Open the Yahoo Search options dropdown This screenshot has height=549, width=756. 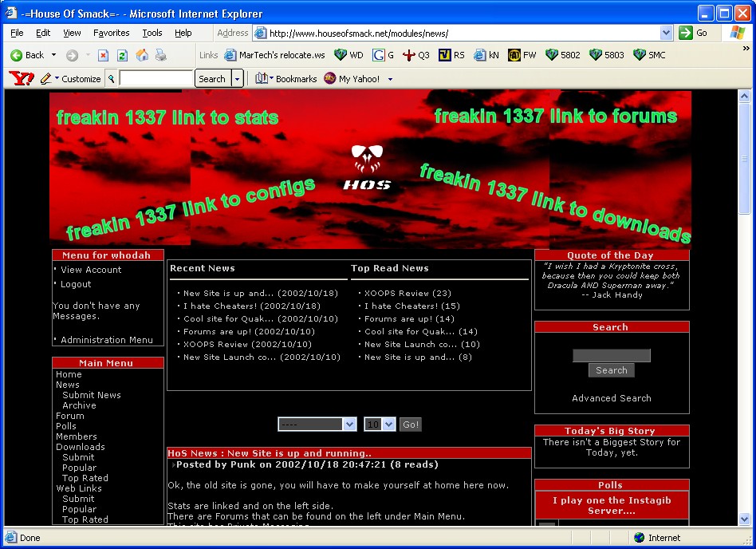(237, 78)
